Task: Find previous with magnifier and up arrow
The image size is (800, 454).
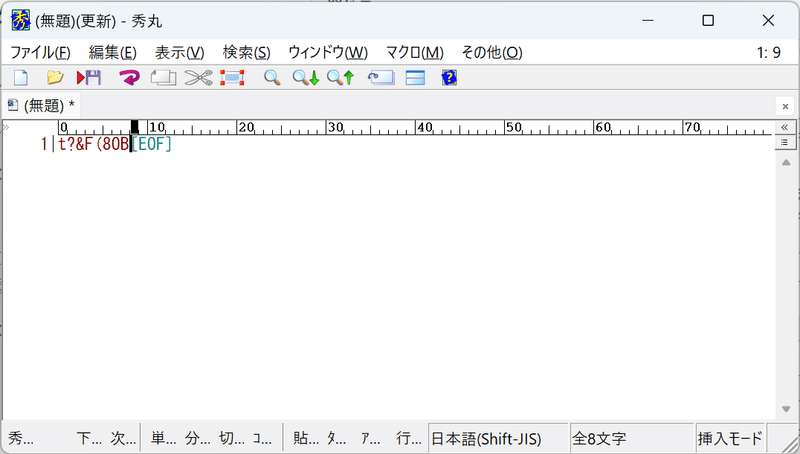Action: click(x=340, y=78)
